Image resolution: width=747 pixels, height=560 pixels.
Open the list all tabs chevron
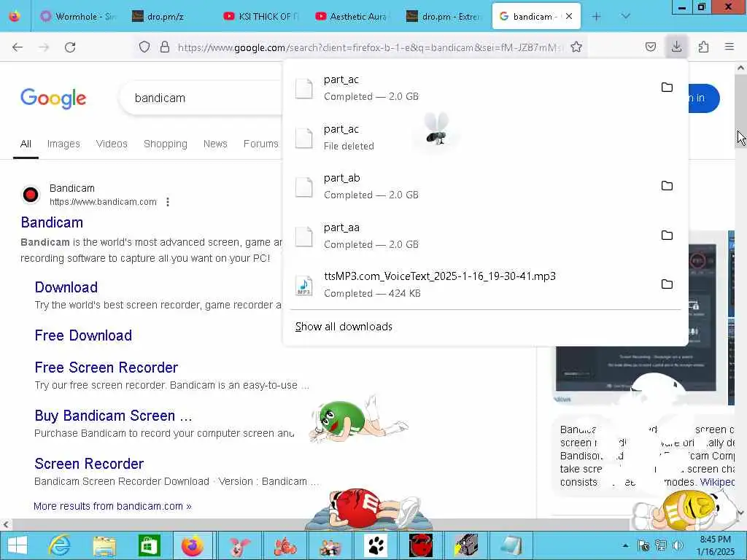click(625, 16)
